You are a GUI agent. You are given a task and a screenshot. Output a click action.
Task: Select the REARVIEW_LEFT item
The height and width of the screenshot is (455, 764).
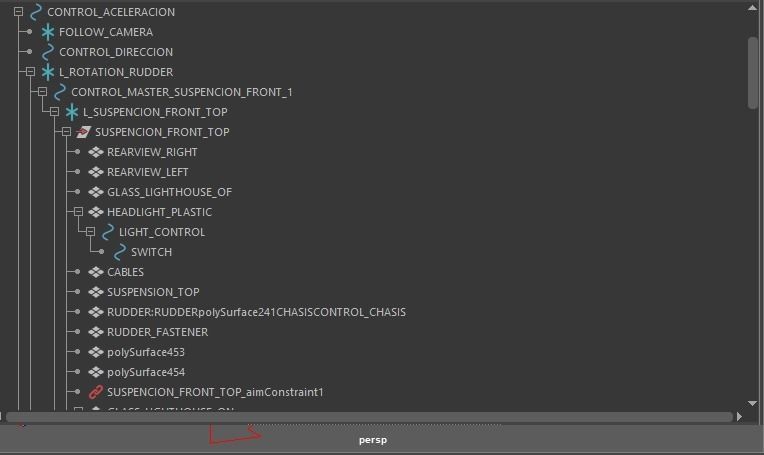pyautogui.click(x=147, y=172)
